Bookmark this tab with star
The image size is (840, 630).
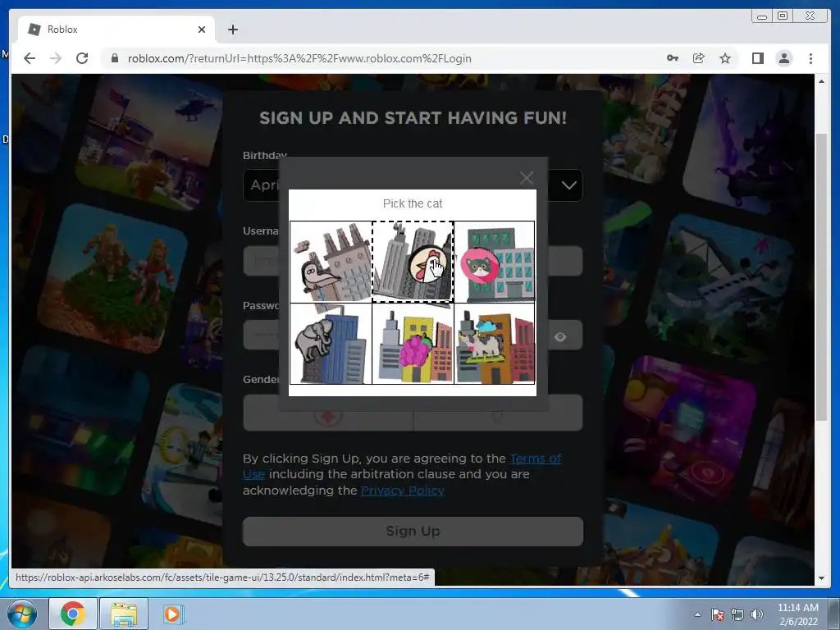725,58
